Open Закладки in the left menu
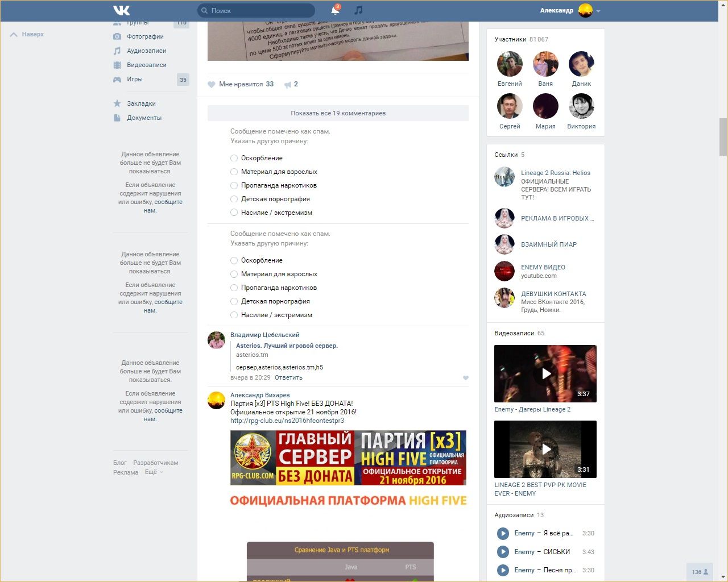 [x=141, y=103]
